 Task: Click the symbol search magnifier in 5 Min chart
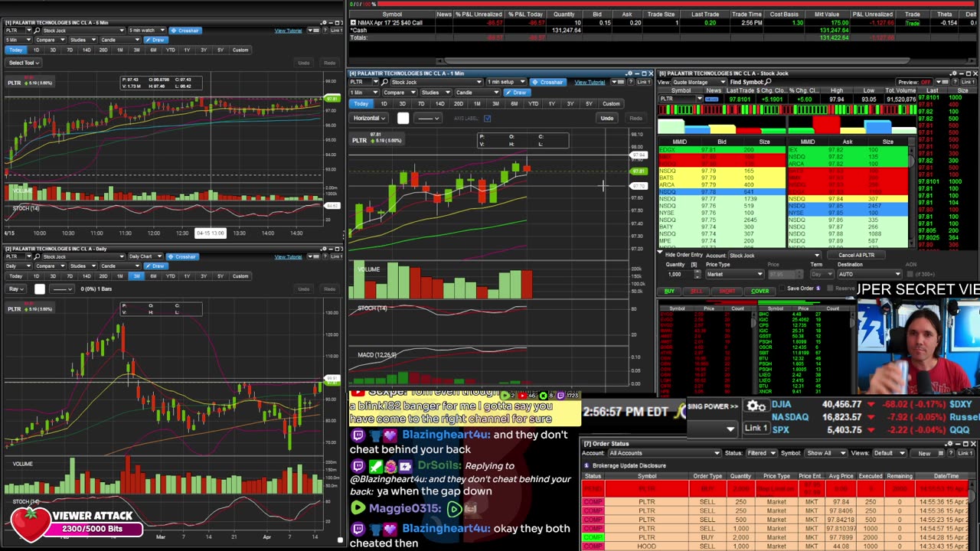[37, 31]
